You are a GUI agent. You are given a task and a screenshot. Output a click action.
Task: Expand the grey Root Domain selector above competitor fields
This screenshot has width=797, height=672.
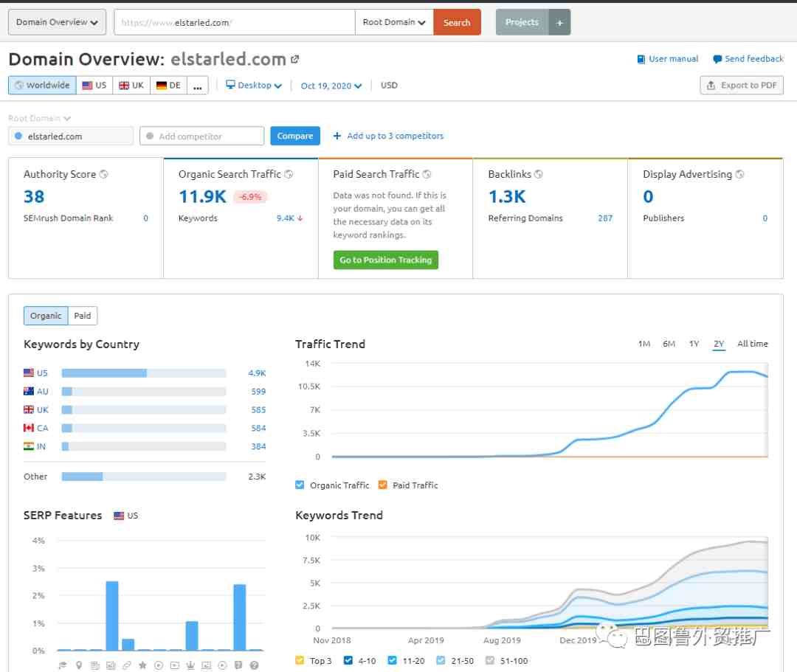click(39, 118)
